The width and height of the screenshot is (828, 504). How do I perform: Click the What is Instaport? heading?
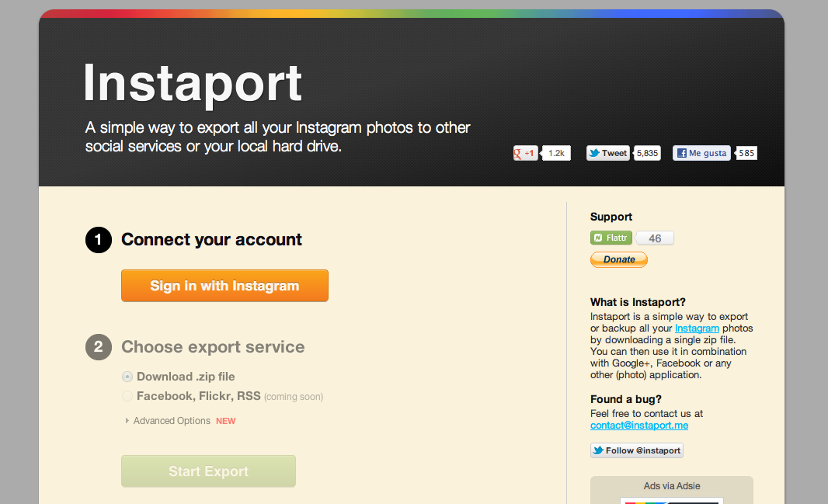[x=638, y=302]
